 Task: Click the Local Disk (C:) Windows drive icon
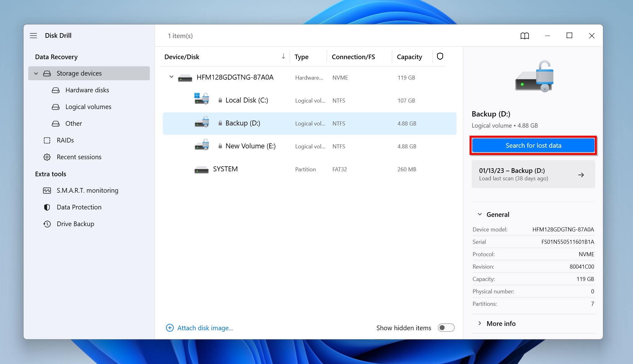click(202, 99)
